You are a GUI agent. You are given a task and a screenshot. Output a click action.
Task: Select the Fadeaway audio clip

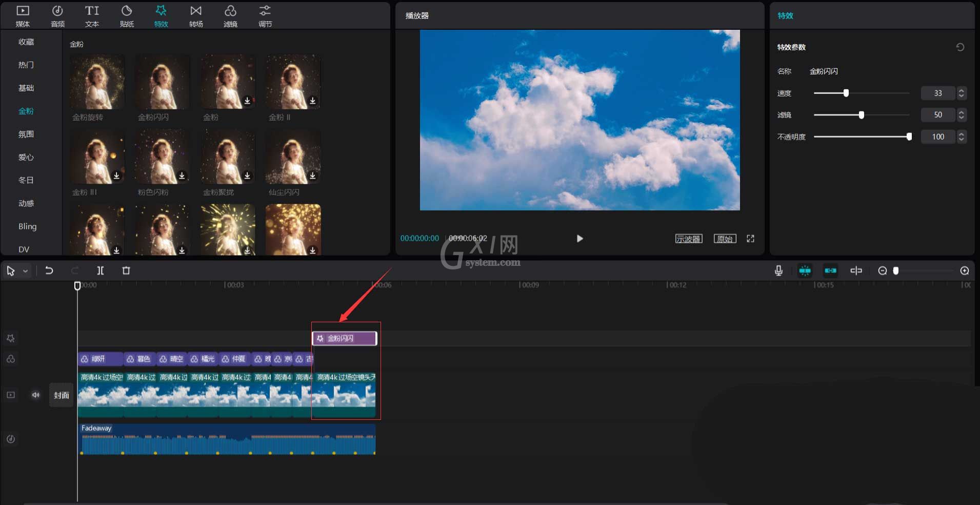227,439
